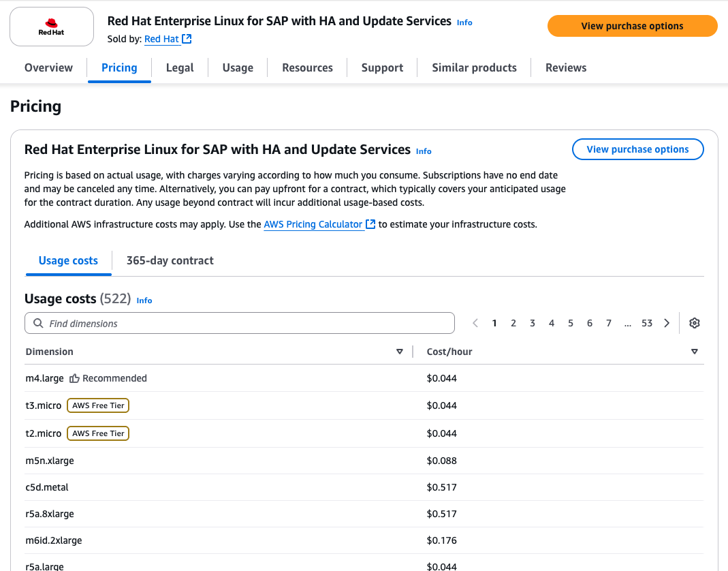Click the t2.micro dimension name
This screenshot has height=571, width=728.
(43, 433)
